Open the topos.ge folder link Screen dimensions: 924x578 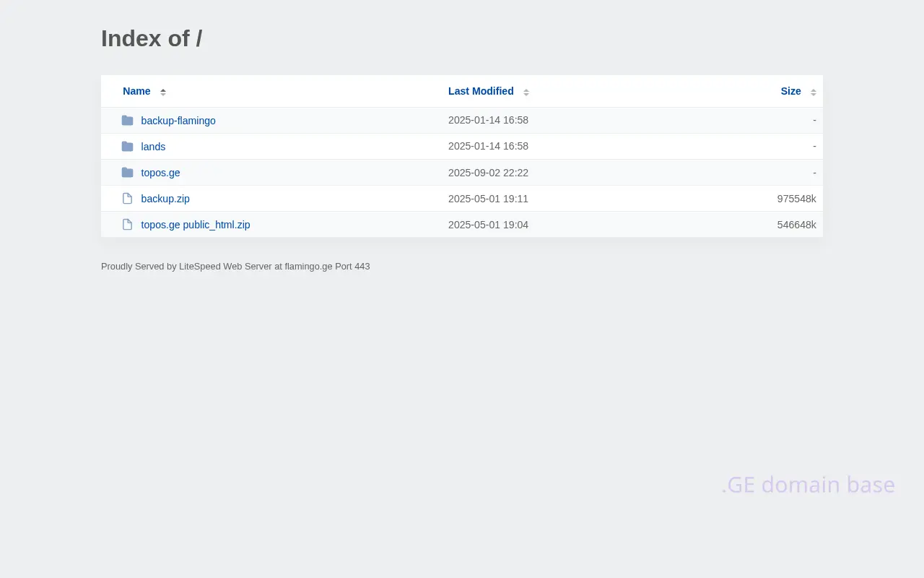coord(160,173)
